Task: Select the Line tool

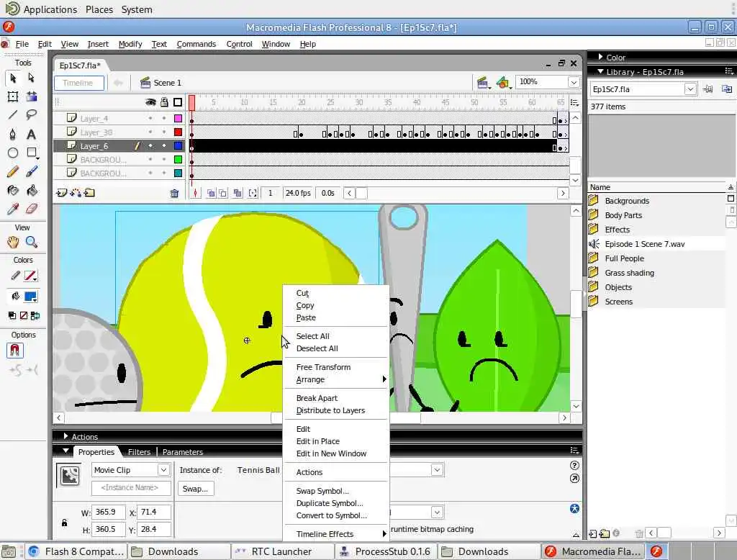Action: click(13, 114)
